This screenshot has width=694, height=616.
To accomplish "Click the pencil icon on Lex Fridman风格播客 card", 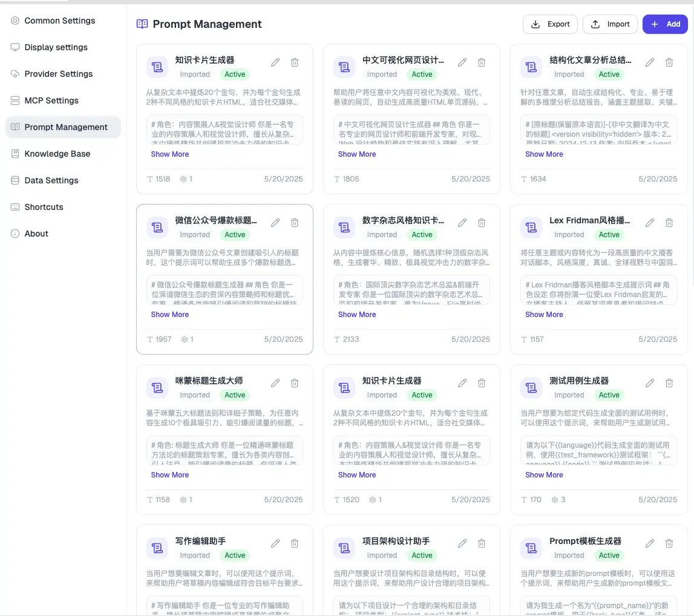I will 649,223.
